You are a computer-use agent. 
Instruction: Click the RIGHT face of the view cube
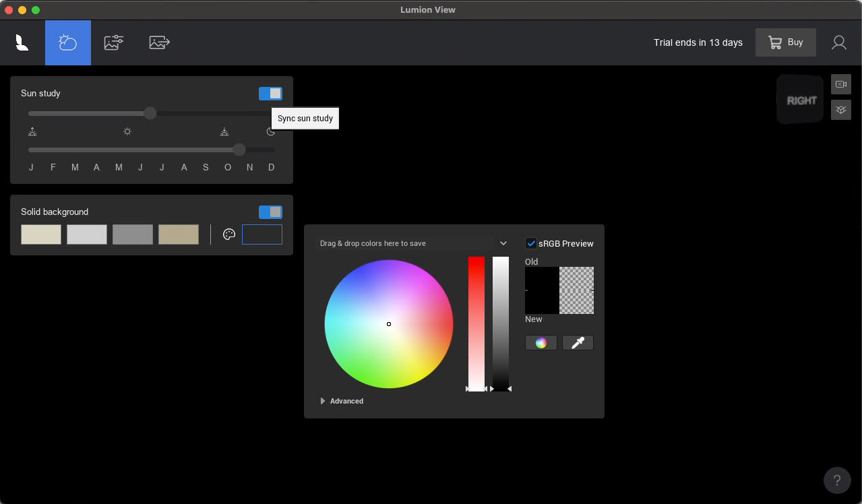tap(800, 99)
